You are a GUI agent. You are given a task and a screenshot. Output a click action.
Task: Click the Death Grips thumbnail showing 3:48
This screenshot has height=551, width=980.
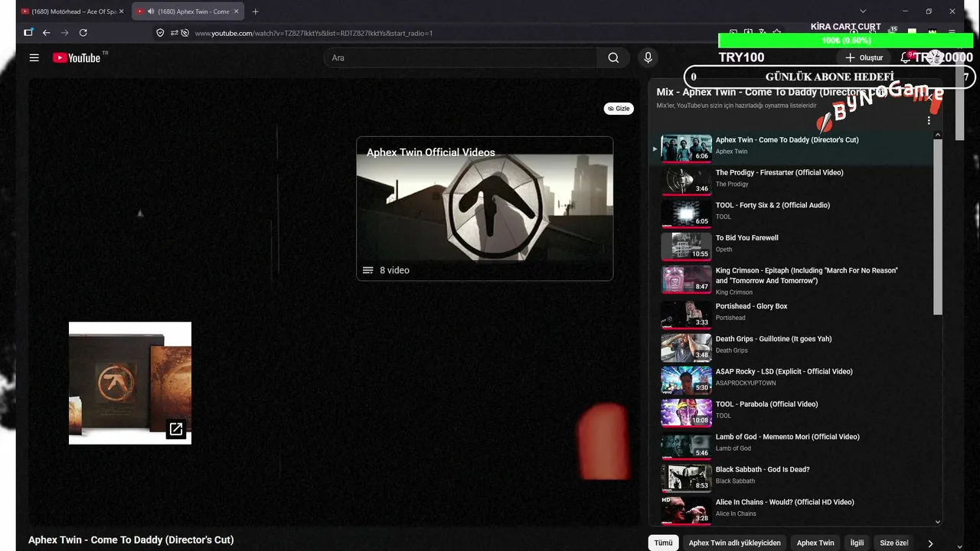(687, 348)
